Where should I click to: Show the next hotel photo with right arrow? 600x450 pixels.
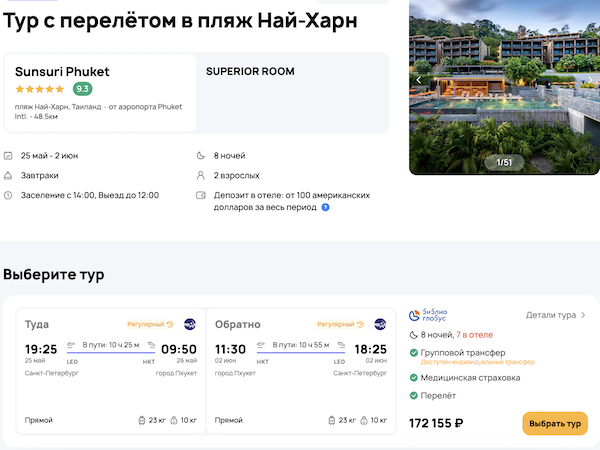point(590,80)
